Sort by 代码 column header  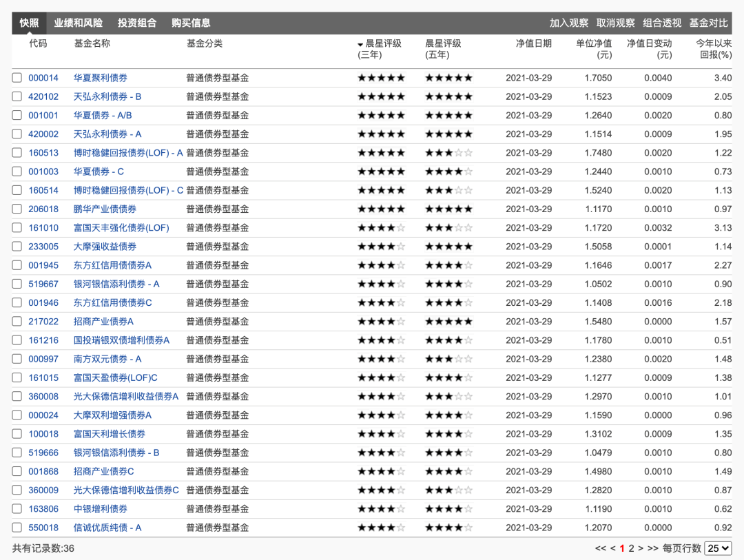point(38,43)
